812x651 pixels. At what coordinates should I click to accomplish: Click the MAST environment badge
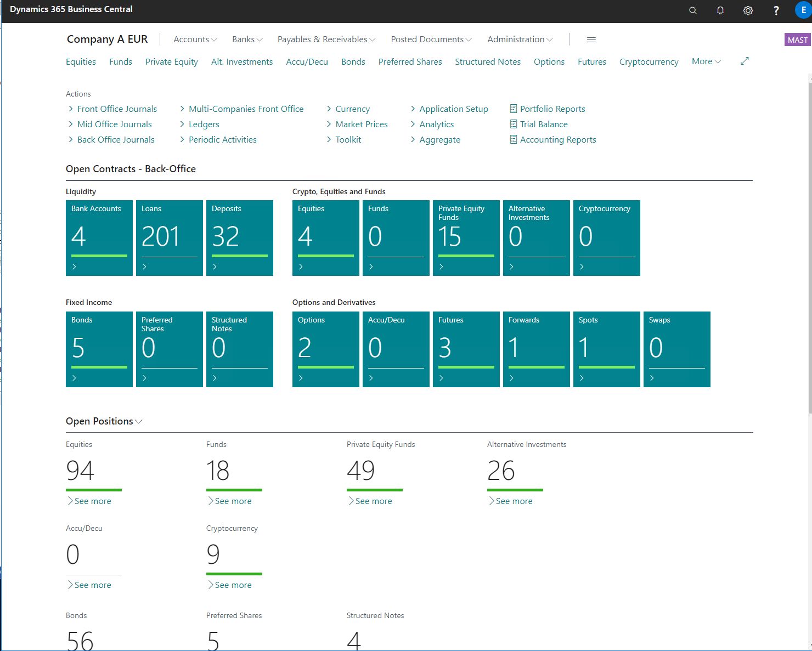pyautogui.click(x=797, y=39)
